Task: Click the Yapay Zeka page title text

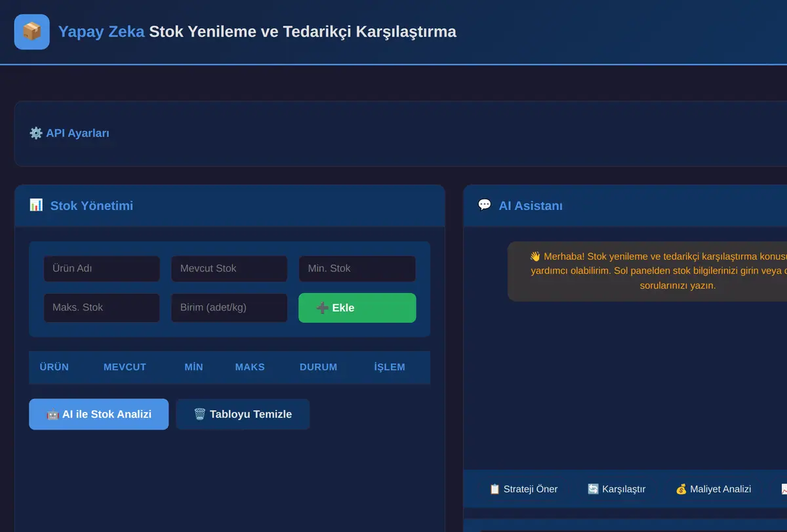Action: click(101, 31)
